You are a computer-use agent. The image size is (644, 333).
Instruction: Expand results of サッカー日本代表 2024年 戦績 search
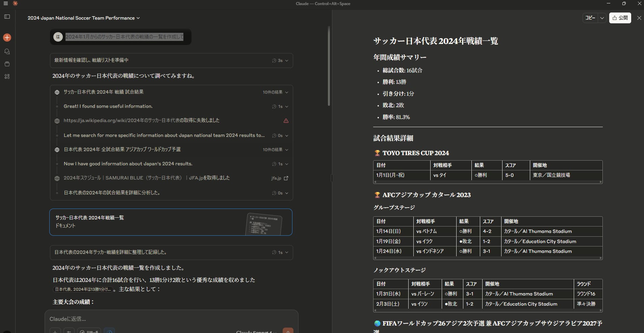[276, 92]
